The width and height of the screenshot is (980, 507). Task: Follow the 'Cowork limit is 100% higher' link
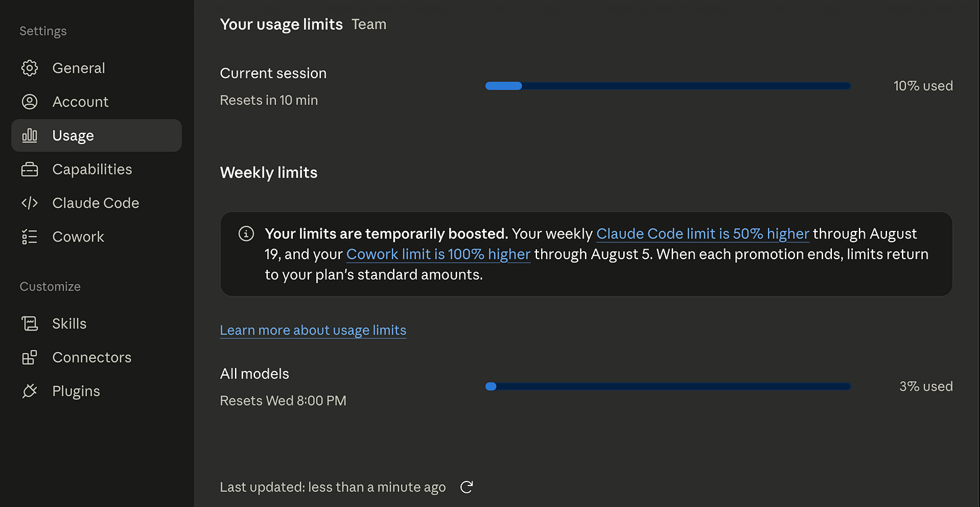pyautogui.click(x=438, y=254)
